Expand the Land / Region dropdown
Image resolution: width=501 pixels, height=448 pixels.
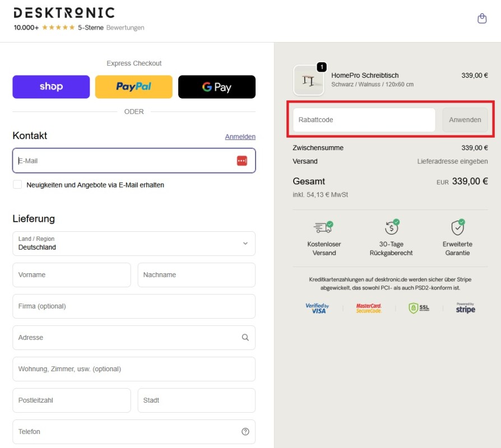(133, 244)
